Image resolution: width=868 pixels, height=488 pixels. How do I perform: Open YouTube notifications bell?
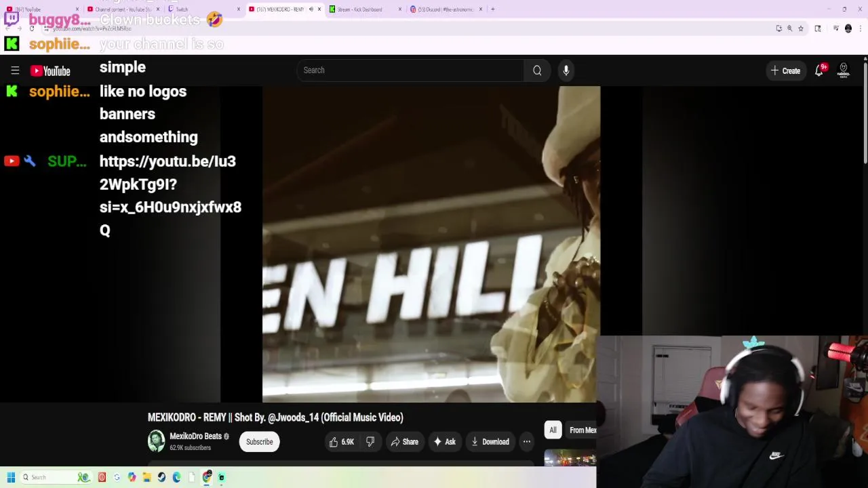click(x=819, y=70)
